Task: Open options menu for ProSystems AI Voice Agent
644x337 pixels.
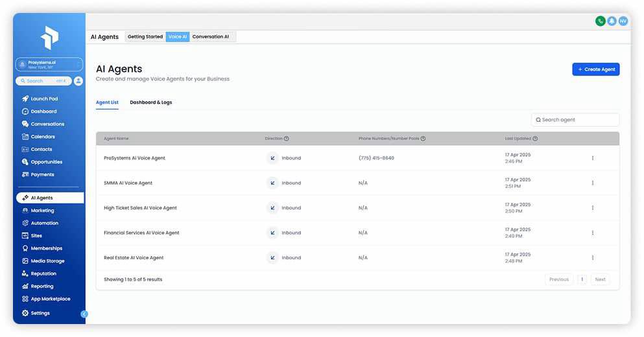Action: [x=593, y=158]
